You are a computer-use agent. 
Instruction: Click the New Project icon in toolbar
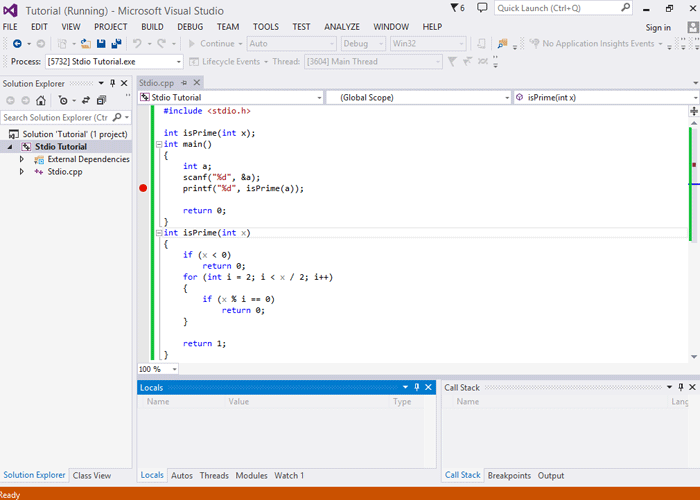pos(62,44)
